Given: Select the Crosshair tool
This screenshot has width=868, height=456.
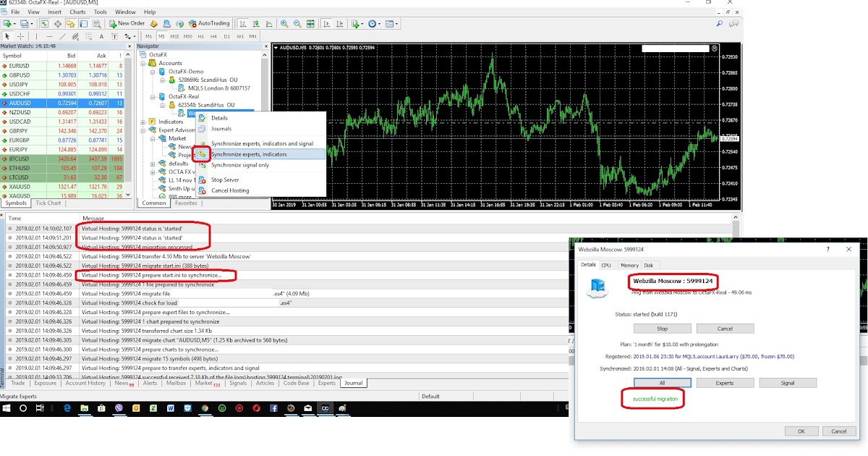Looking at the screenshot, I should (21, 36).
